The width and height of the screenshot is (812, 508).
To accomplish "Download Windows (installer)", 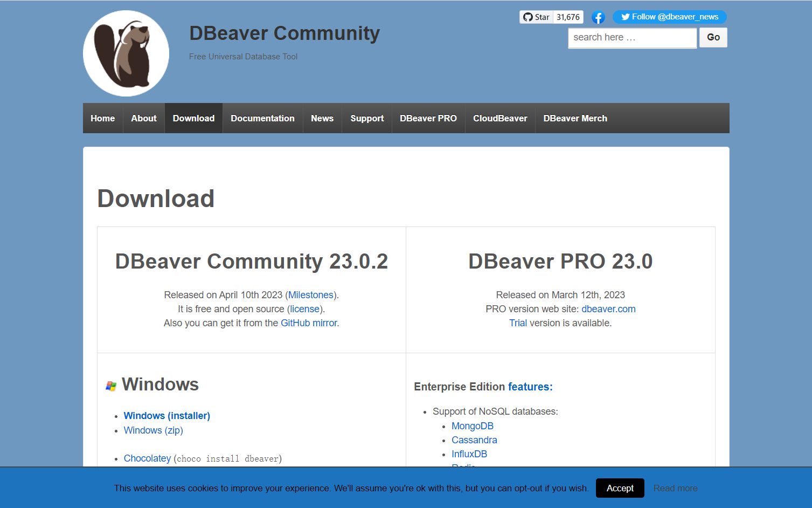I will coord(167,416).
